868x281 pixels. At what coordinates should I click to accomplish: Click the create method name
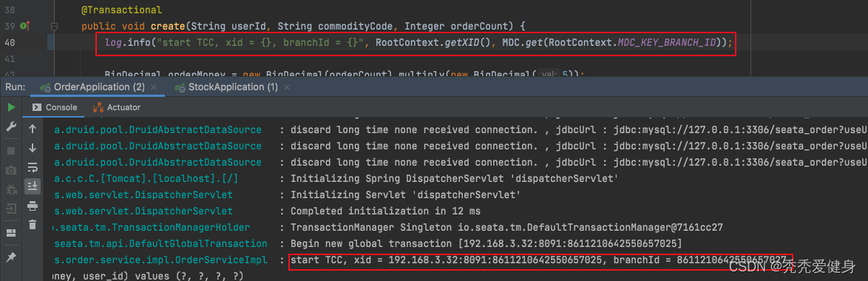pyautogui.click(x=168, y=26)
